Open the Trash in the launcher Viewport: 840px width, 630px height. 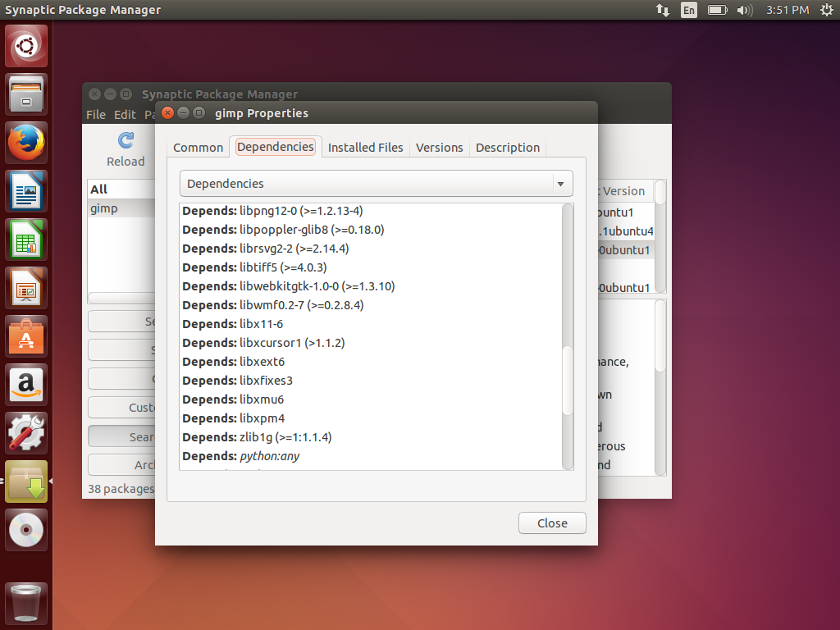click(x=26, y=603)
